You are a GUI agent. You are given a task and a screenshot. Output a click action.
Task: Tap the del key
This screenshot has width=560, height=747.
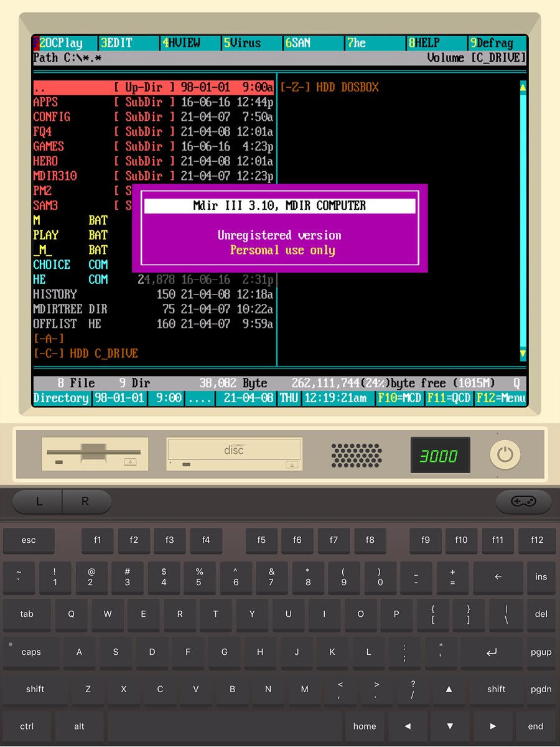pyautogui.click(x=541, y=614)
